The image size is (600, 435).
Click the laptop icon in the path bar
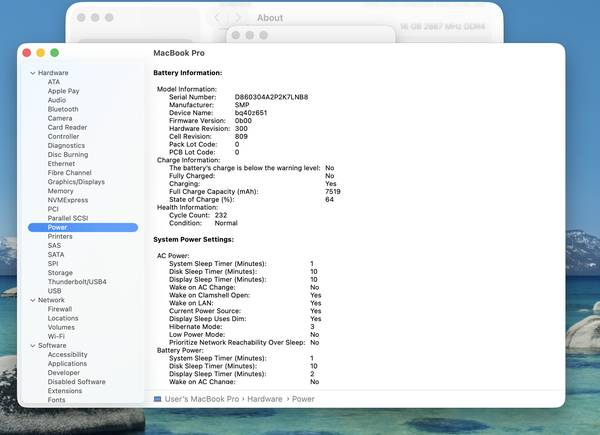pyautogui.click(x=158, y=398)
